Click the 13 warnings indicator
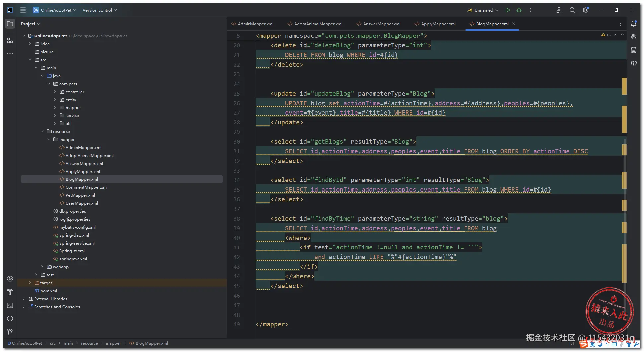The image size is (644, 352). tap(606, 35)
